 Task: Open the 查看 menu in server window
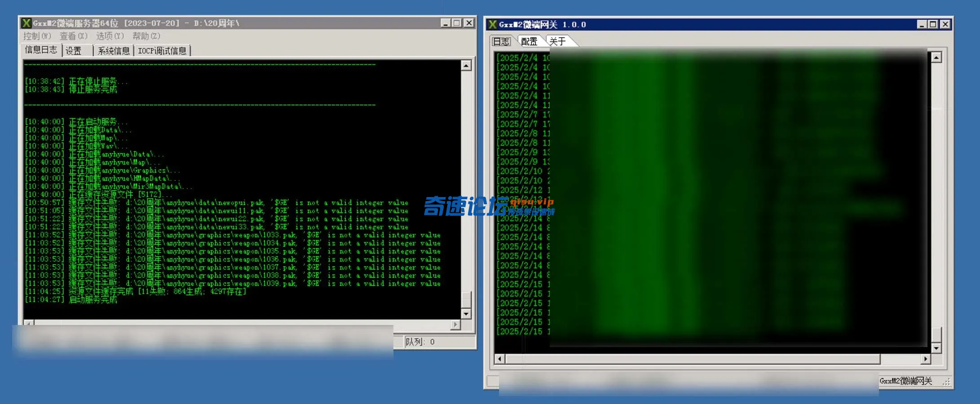[x=73, y=36]
